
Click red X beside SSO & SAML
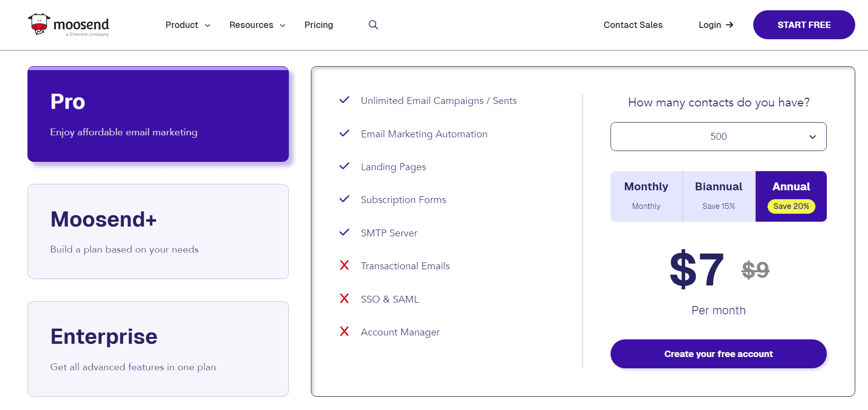click(x=344, y=299)
